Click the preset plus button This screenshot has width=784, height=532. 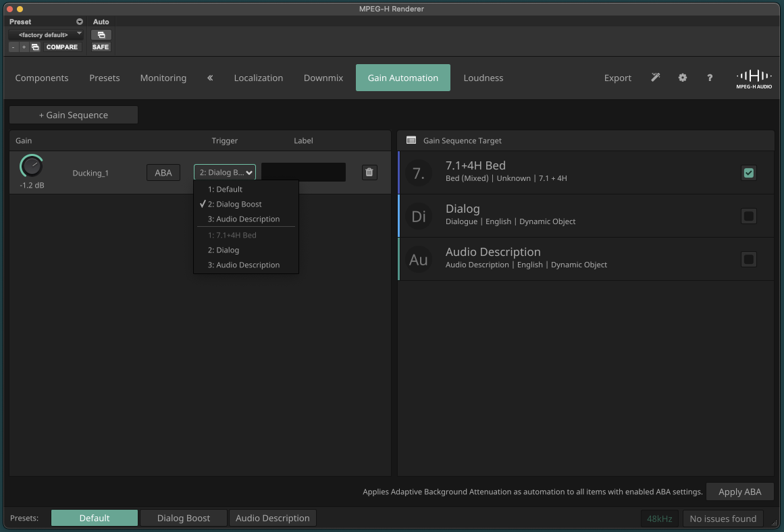pyautogui.click(x=24, y=47)
